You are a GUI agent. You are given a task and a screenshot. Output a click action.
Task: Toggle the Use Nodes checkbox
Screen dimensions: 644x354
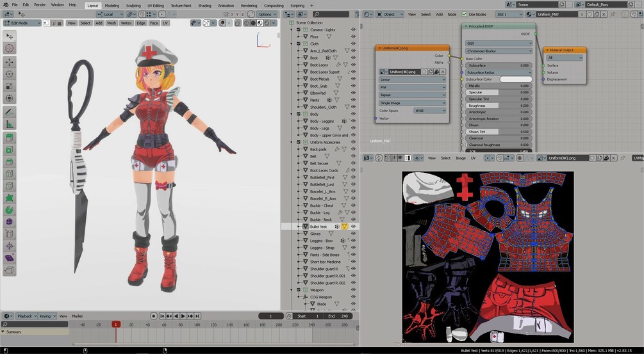(x=465, y=14)
